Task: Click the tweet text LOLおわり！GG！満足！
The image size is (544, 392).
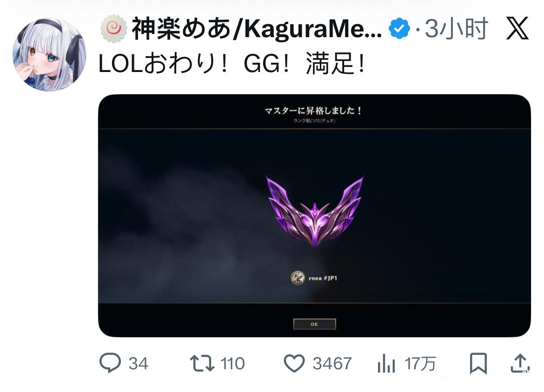Action: pos(232,64)
